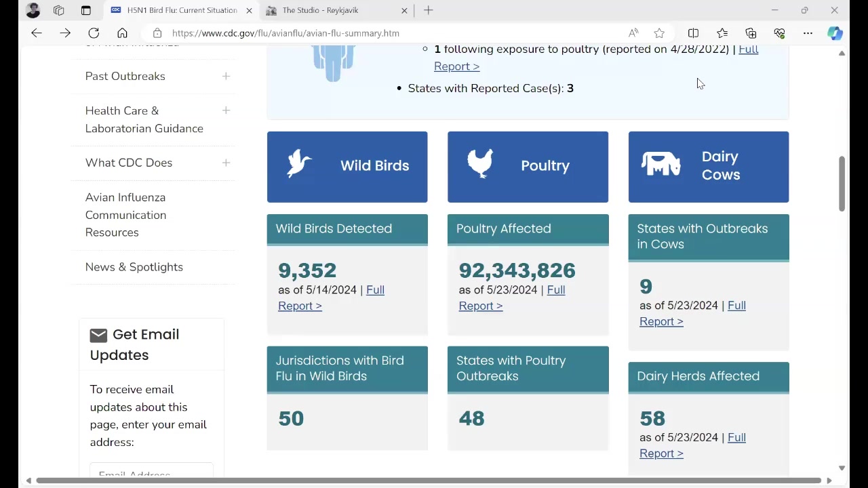Open the Collections toolbar icon

coord(751,33)
